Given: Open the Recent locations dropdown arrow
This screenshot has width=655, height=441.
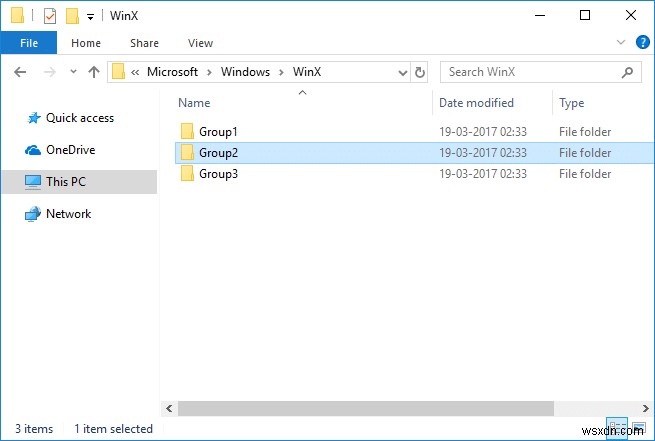Looking at the screenshot, I should coord(72,73).
